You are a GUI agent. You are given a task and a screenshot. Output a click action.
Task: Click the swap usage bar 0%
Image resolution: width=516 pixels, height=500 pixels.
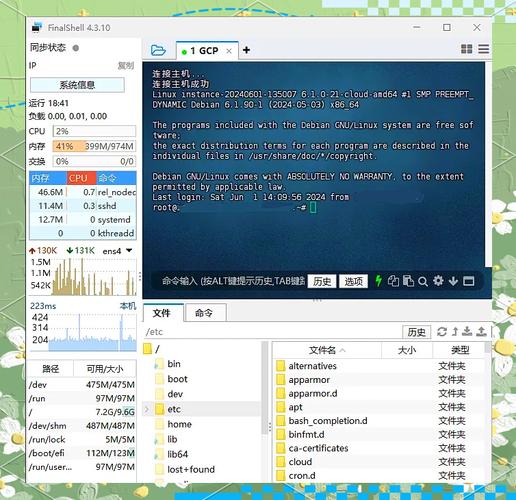point(94,162)
